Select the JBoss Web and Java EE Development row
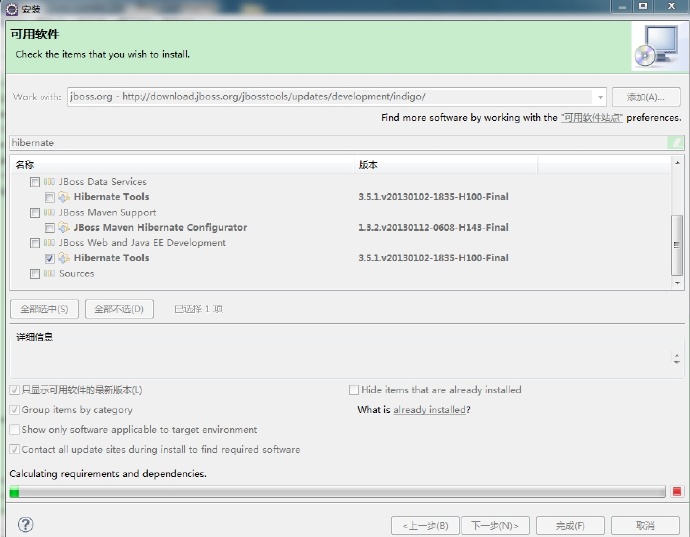690x537 pixels. (x=142, y=243)
